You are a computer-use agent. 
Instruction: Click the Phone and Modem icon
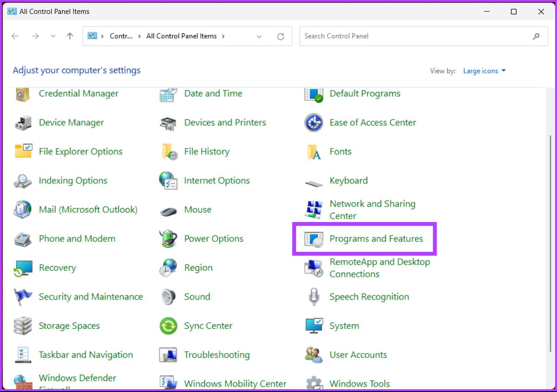pos(23,239)
